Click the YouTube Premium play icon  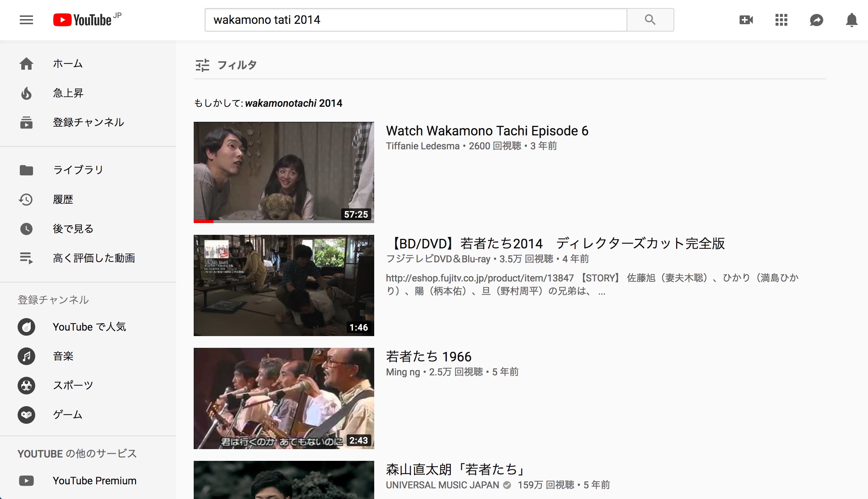[x=26, y=481]
